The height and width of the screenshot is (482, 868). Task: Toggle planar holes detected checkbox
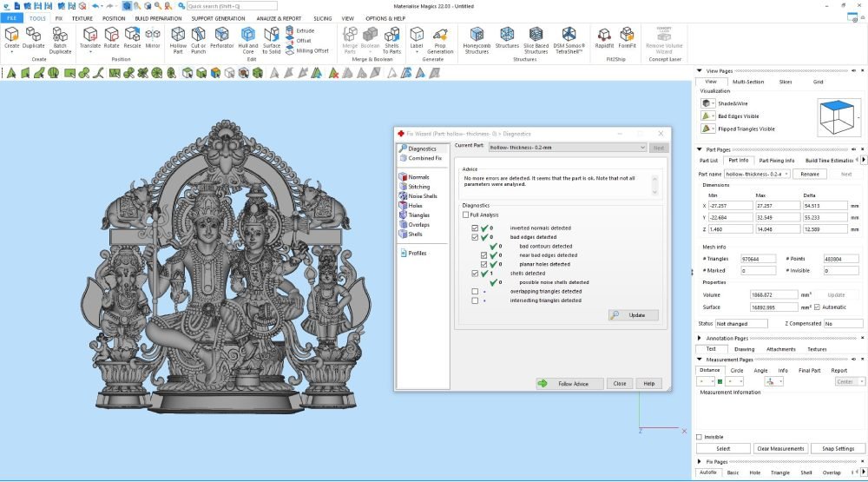483,264
